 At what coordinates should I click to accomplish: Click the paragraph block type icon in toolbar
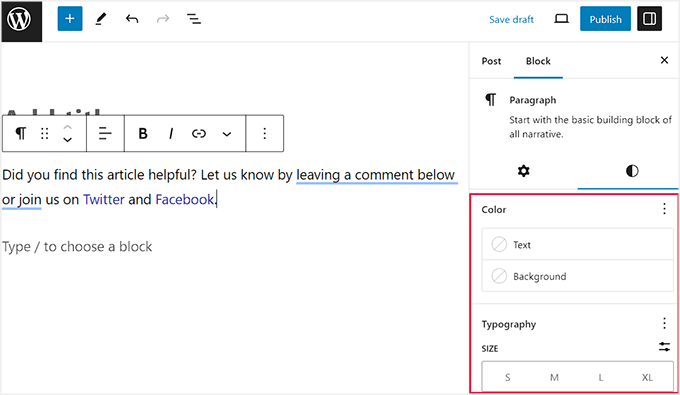(20, 133)
